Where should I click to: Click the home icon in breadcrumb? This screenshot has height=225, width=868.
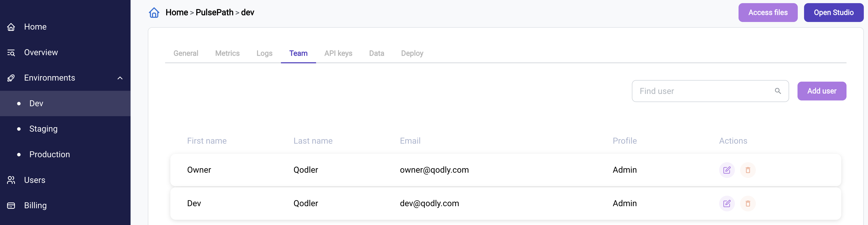pyautogui.click(x=154, y=13)
